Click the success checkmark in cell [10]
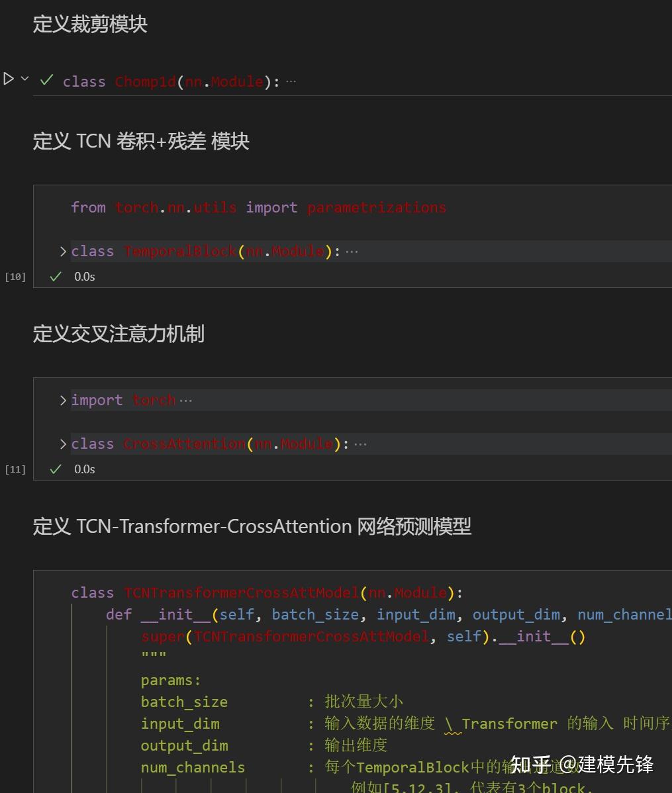Viewport: 672px width, 793px height. (55, 276)
